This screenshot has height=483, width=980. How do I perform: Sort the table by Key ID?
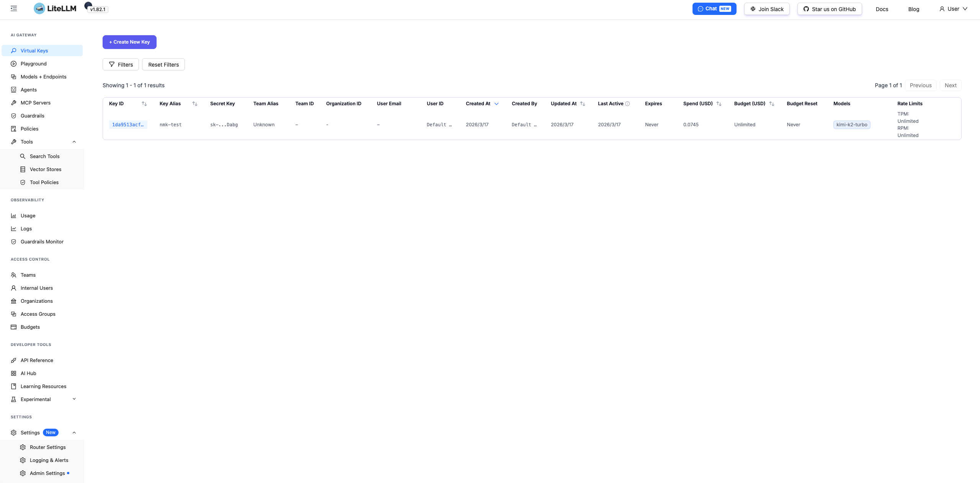click(144, 104)
